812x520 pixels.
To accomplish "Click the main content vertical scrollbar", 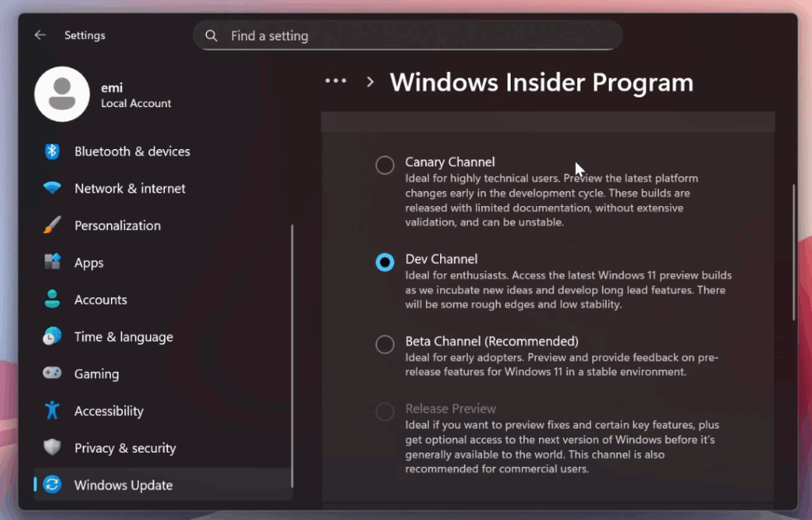I will point(793,252).
